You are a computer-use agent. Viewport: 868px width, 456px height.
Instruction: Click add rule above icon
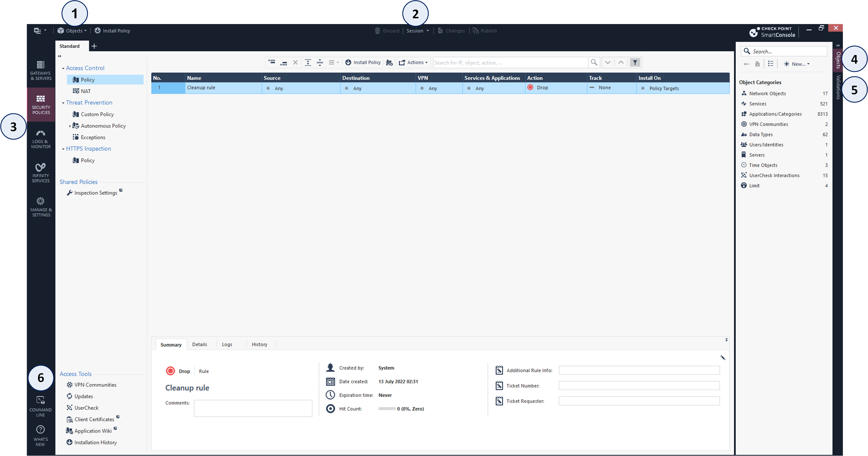pos(272,62)
